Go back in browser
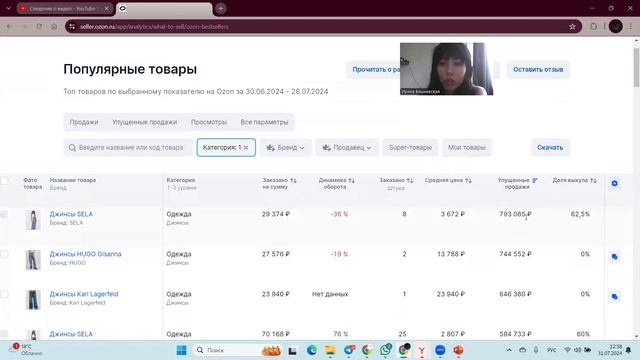Screen dimensions: 640x360 9,27
